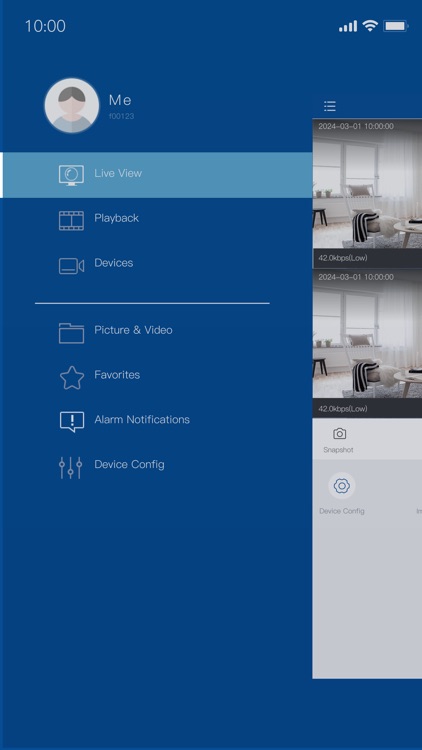Screen dimensions: 422x750
Task: Tap the round Device Config gear icon
Action: (x=342, y=486)
